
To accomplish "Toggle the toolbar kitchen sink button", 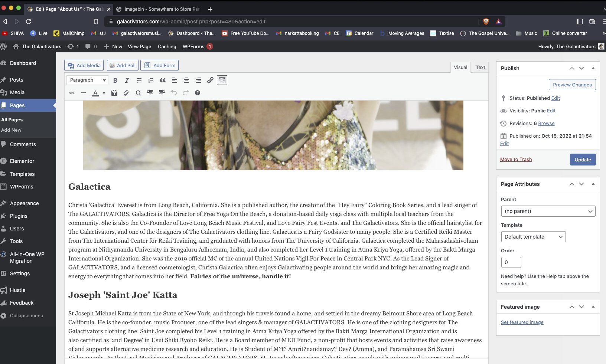I will (222, 80).
